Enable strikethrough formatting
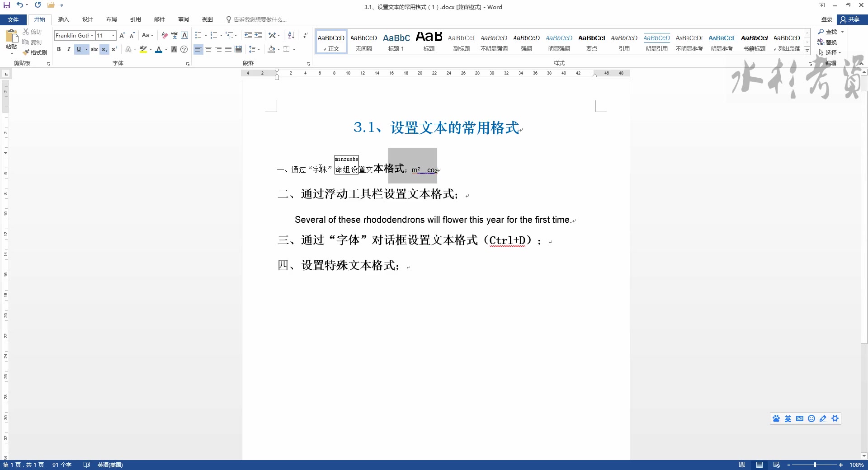The image size is (868, 470). click(94, 49)
